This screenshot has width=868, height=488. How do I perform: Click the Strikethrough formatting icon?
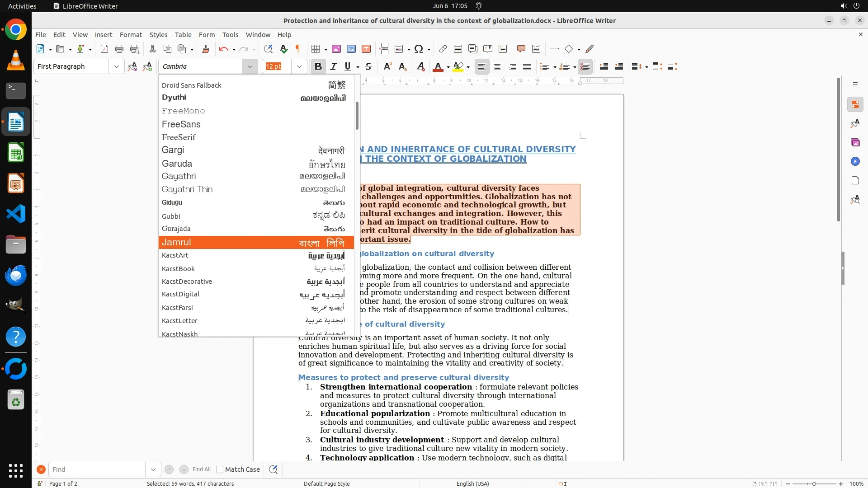click(368, 66)
